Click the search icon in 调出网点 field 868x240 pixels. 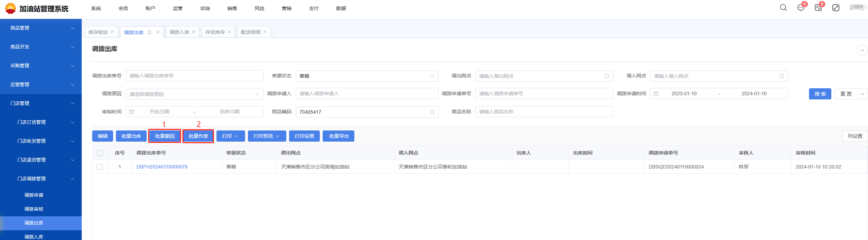pyautogui.click(x=607, y=76)
